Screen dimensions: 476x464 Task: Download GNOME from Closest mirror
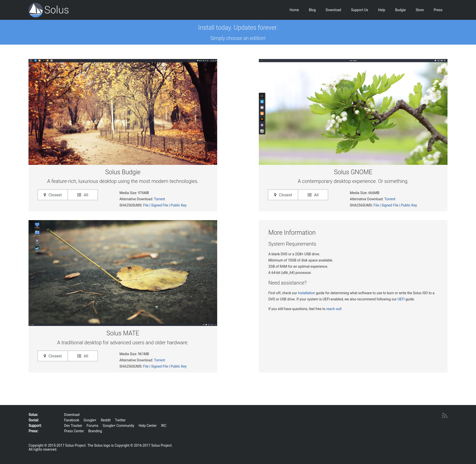pyautogui.click(x=283, y=195)
